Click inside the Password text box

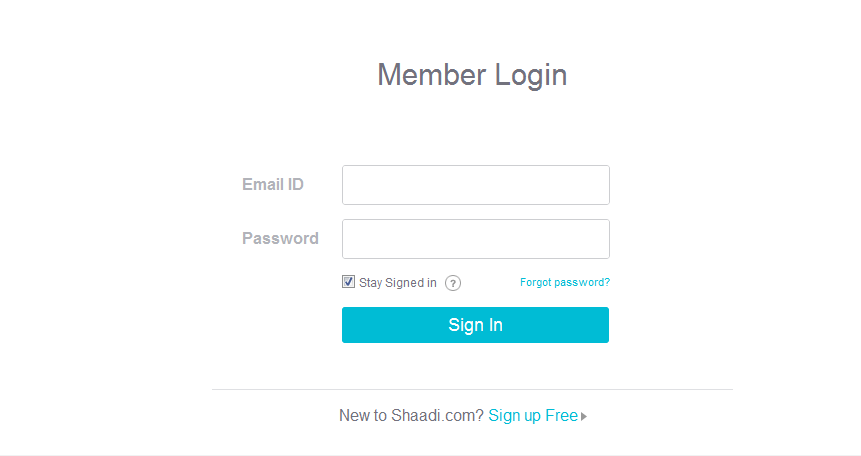tap(475, 239)
